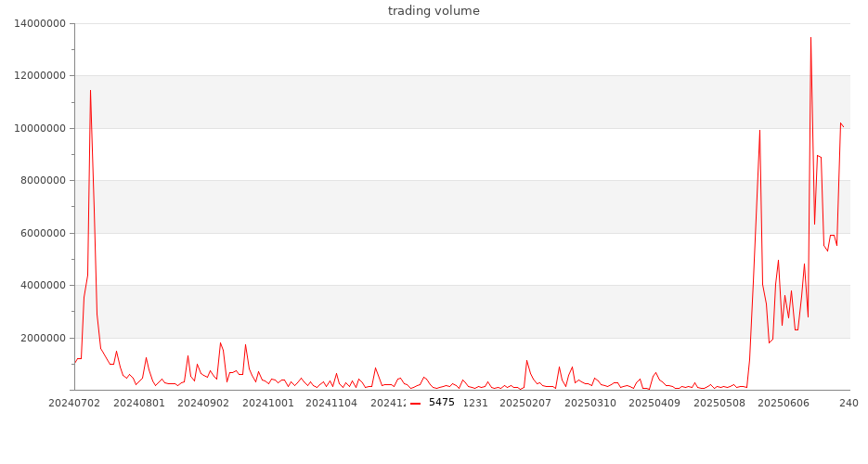Screen dimensions: 868x464
Task: Select the 2000000 y-axis label
Action: point(42,338)
